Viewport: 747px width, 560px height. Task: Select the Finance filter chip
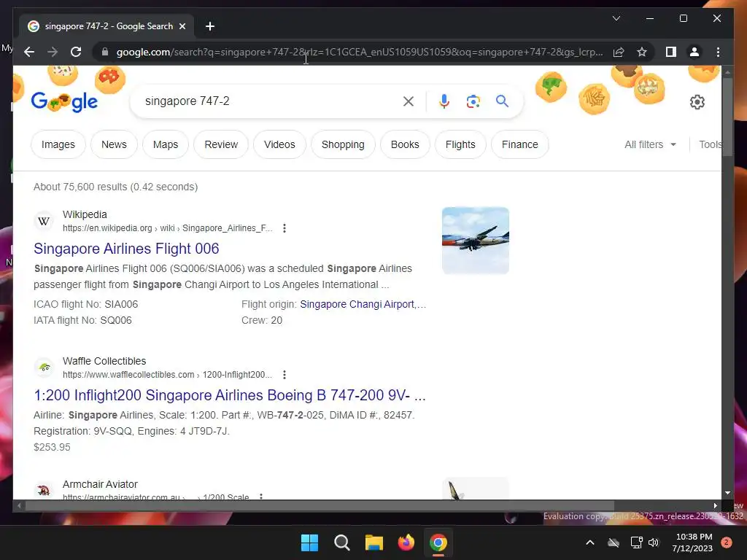pos(519,144)
